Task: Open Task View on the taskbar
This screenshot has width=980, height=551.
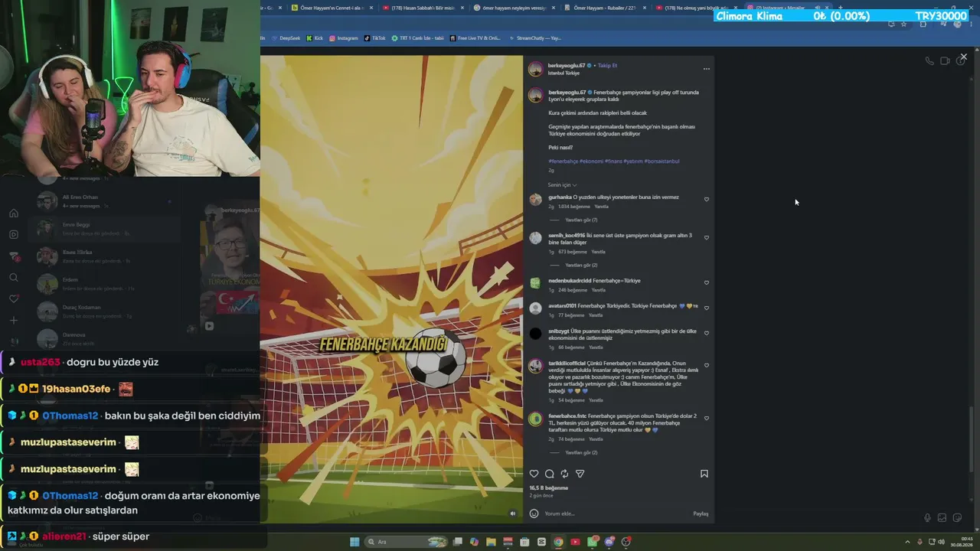Action: pos(457,542)
